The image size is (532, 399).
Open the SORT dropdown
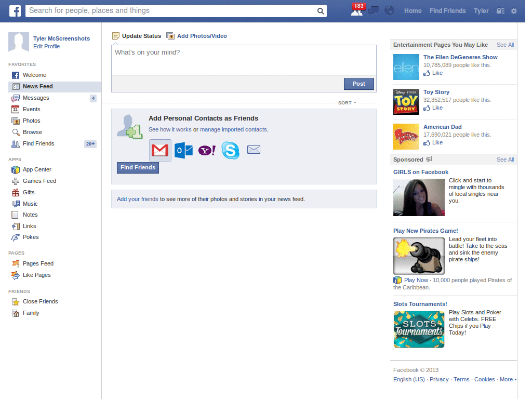[x=347, y=103]
